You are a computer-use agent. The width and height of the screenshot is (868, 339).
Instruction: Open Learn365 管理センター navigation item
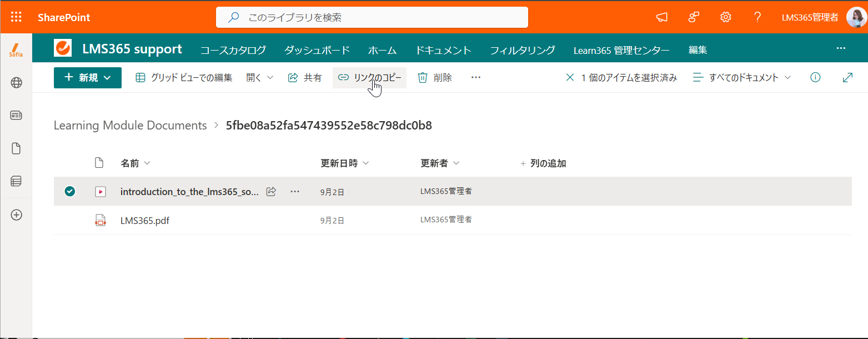click(621, 50)
